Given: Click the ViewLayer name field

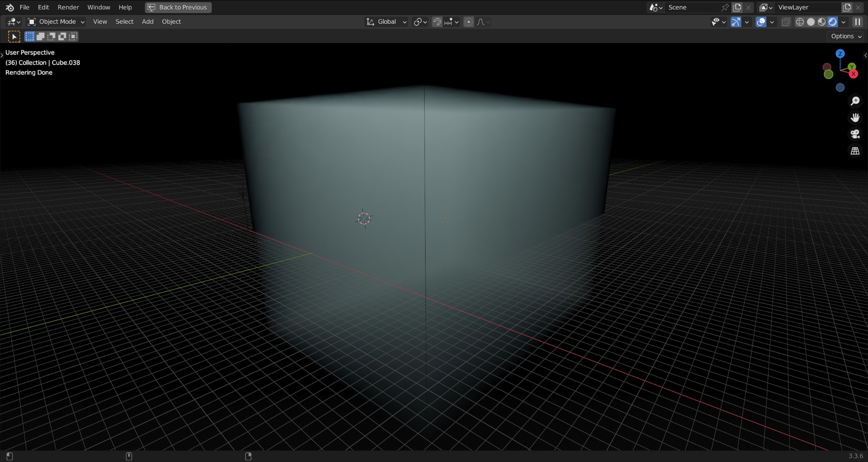Looking at the screenshot, I should click(807, 7).
